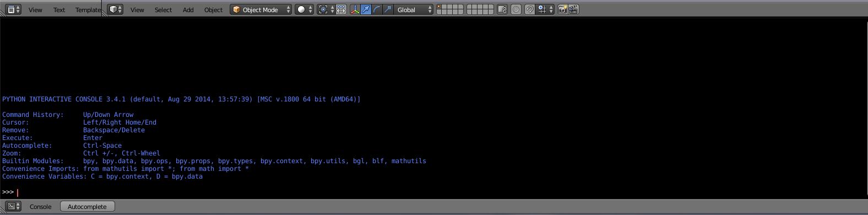Open the 3D View editor type selector
The image size is (868, 215).
point(115,9)
